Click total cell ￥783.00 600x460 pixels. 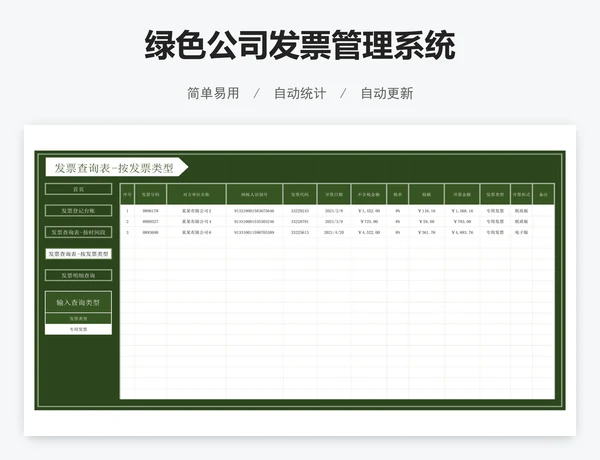tap(462, 222)
